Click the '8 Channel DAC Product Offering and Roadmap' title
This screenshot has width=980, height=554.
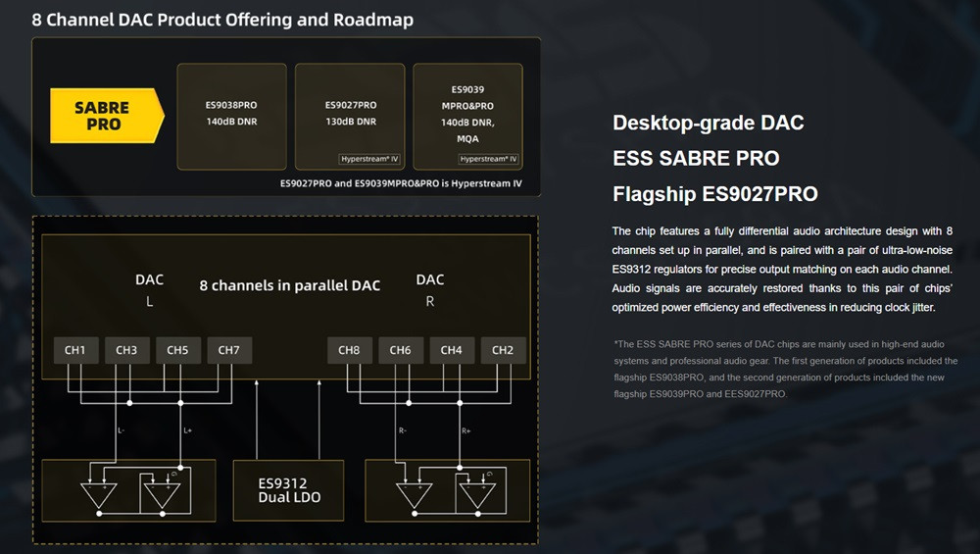[x=222, y=20]
